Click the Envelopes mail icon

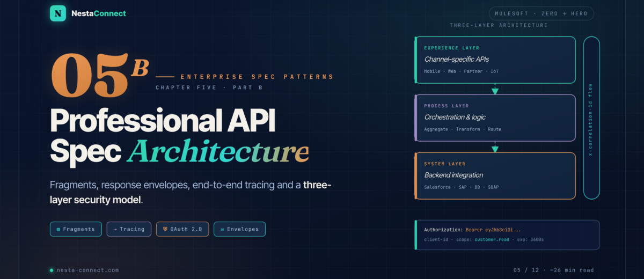(222, 229)
